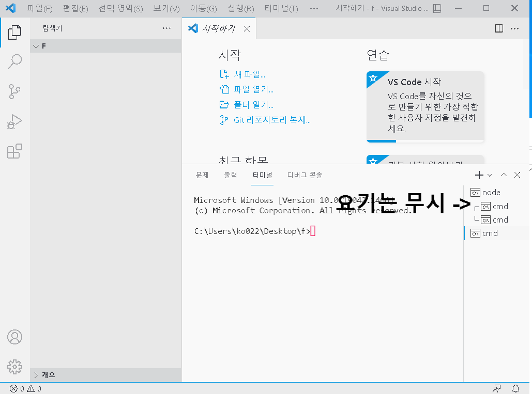Open the Search view in activity bar

coord(14,61)
